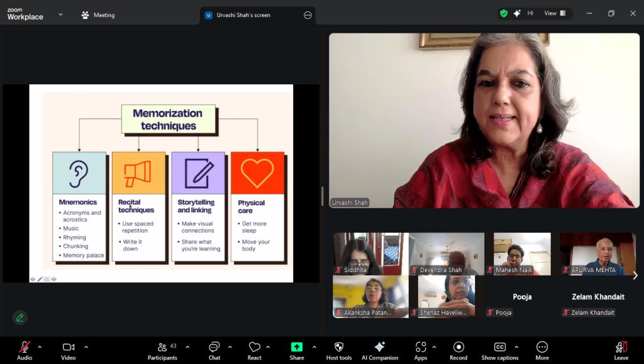Viewport: 644px width, 364px height.
Task: Start recording with Record button
Action: (458, 350)
